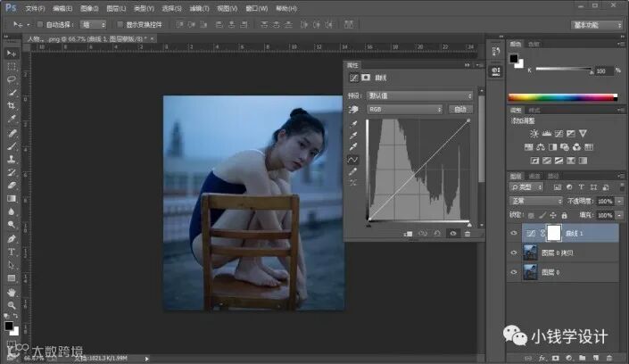
Task: Click the K slider in Color panel
Action: (564, 70)
